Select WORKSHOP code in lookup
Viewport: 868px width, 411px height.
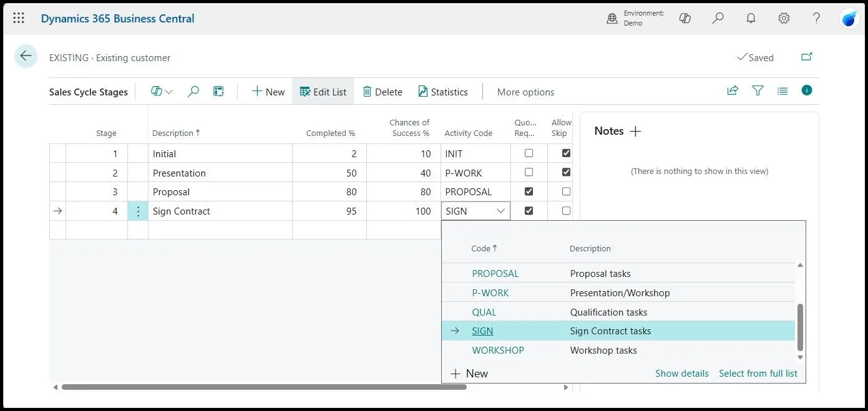(x=498, y=351)
